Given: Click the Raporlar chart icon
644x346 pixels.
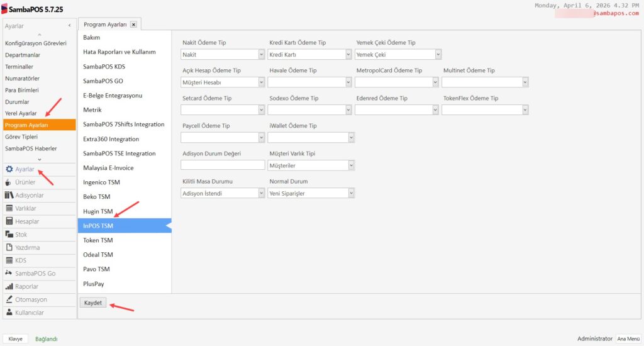Looking at the screenshot, I should click(9, 286).
